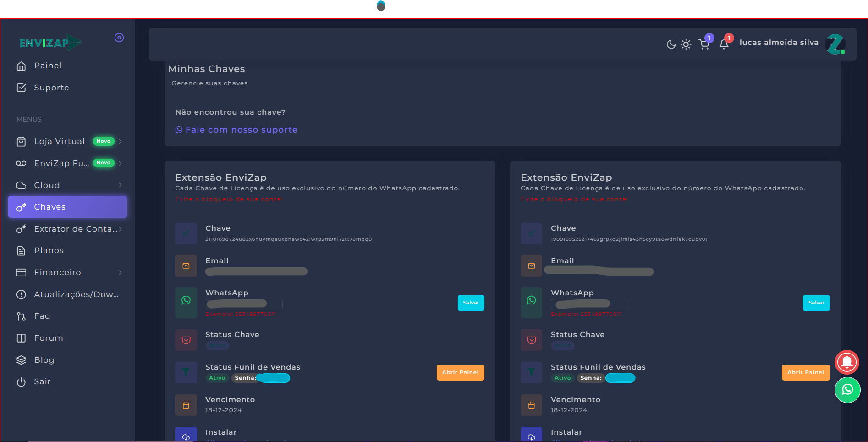Click the Cloud icon in sidebar
The height and width of the screenshot is (442, 868).
[21, 185]
